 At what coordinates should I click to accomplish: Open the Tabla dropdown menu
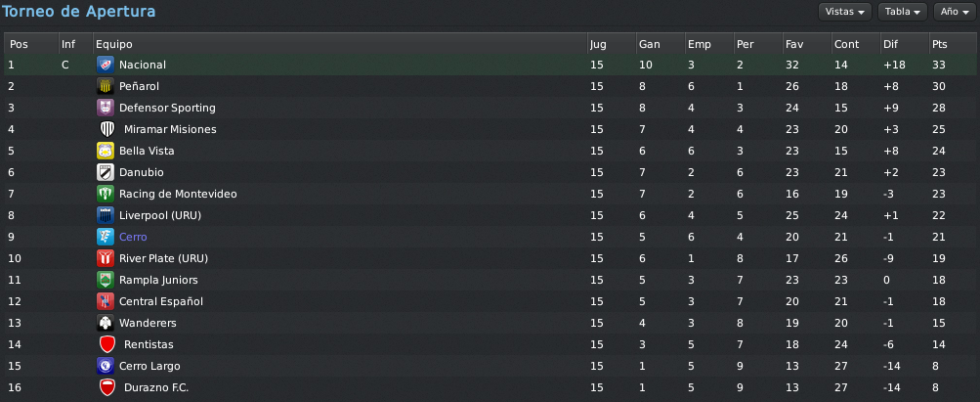click(x=902, y=12)
